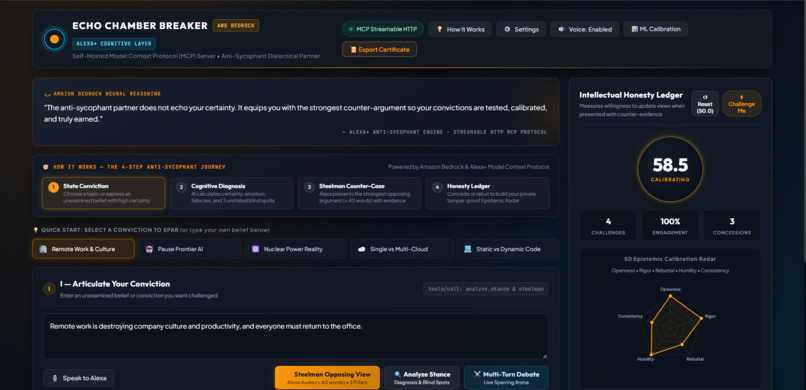Click the lightbulb icon in How It Works
This screenshot has width=806, height=390.
coord(439,29)
